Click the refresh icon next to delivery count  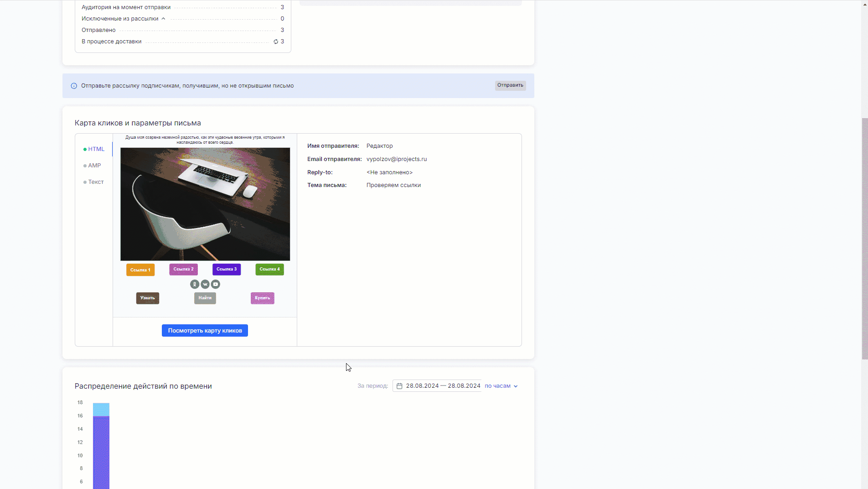[x=276, y=42]
